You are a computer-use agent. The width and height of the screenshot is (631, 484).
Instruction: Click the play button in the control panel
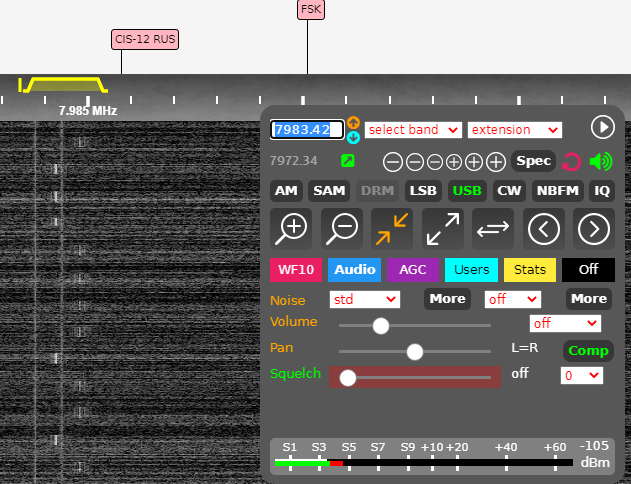pyautogui.click(x=602, y=128)
